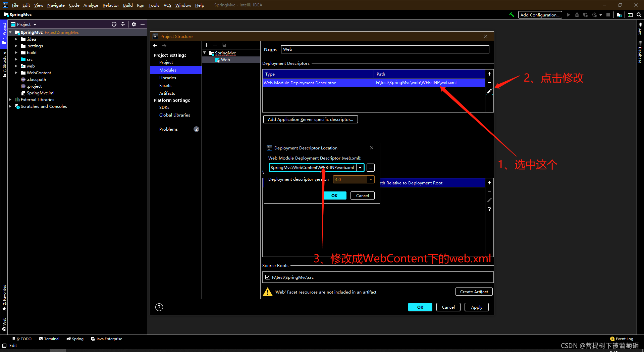The width and height of the screenshot is (644, 352).
Task: Open Project Structure toolbar icon
Action: click(619, 15)
